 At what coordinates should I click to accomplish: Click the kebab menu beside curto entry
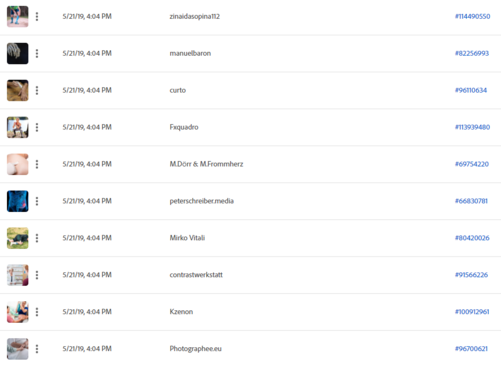point(37,90)
